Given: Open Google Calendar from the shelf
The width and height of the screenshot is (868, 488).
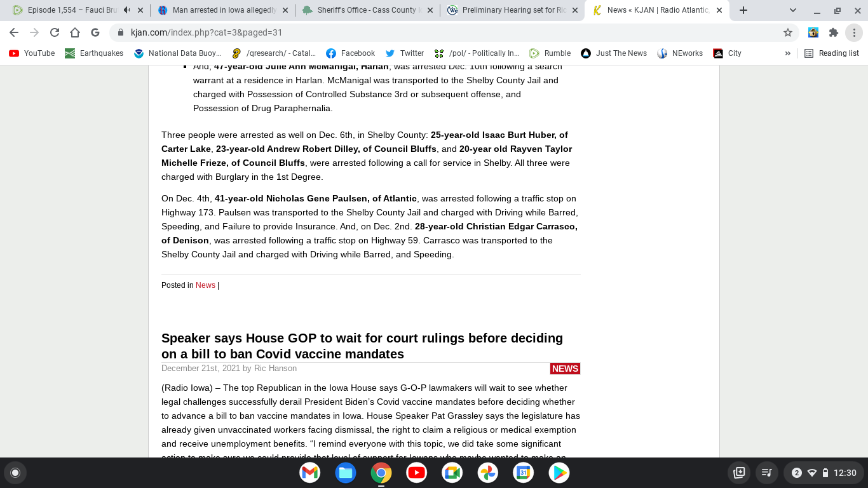Looking at the screenshot, I should (524, 472).
